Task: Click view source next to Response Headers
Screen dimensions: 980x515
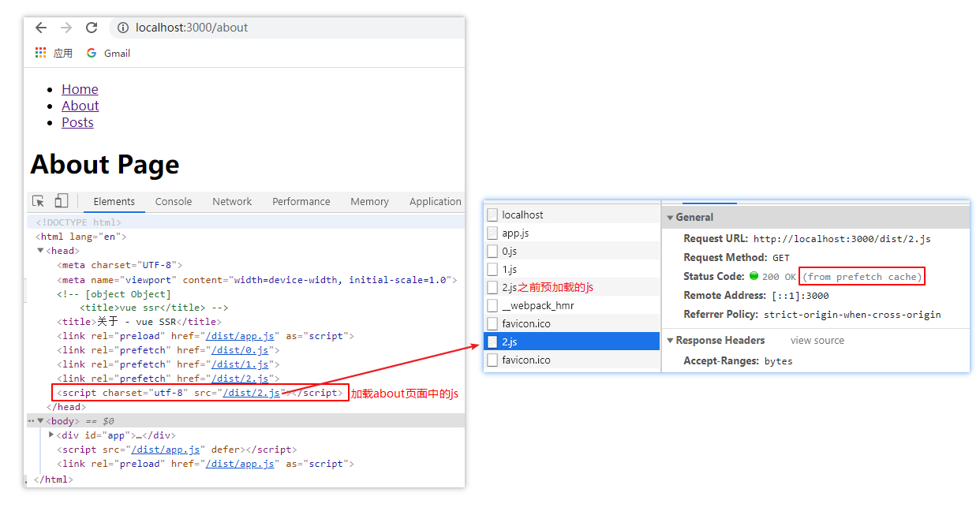Action: [x=817, y=341]
